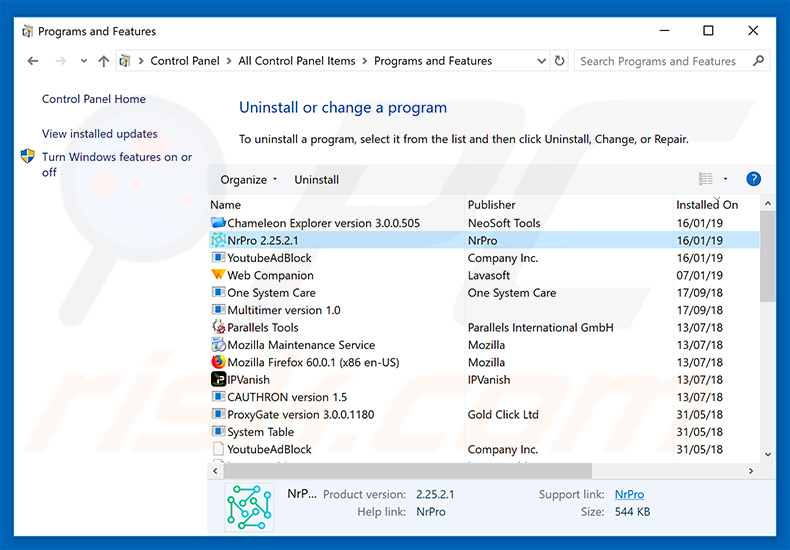The height and width of the screenshot is (550, 790).
Task: Click Lavasoft publisher cell
Action: click(x=488, y=275)
